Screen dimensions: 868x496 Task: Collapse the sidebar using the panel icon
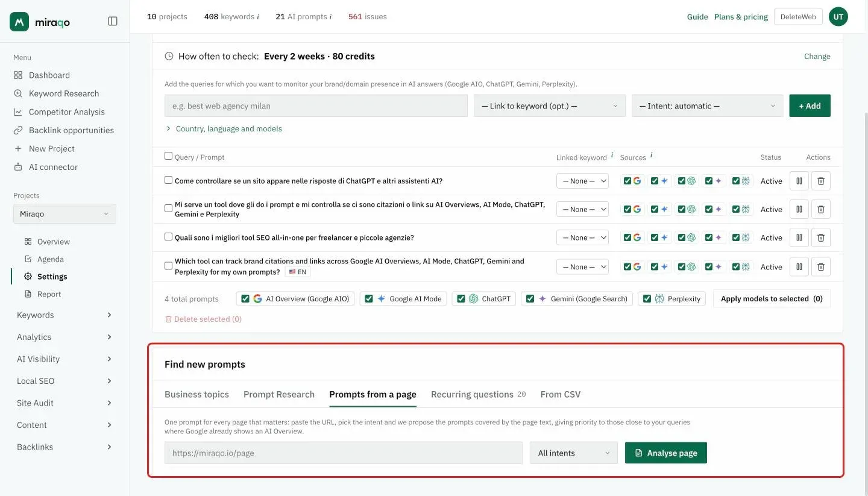[x=113, y=21]
